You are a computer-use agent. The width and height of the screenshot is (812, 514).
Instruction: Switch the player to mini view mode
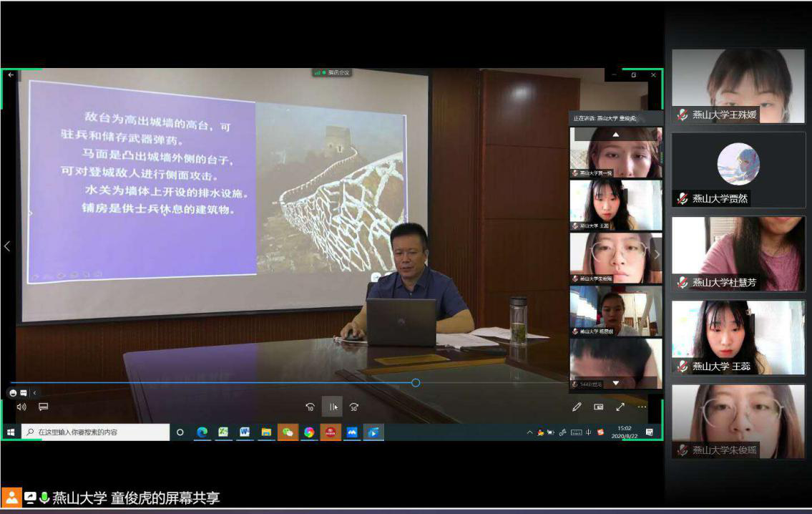click(x=599, y=407)
